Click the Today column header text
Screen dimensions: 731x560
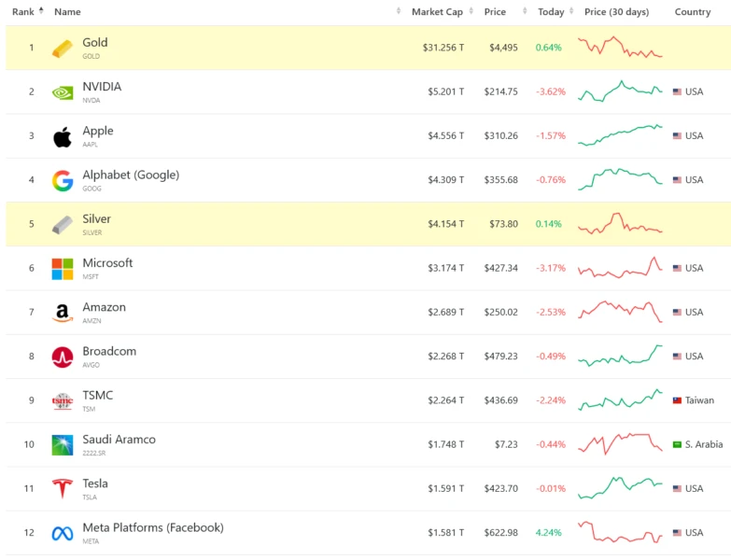[551, 12]
